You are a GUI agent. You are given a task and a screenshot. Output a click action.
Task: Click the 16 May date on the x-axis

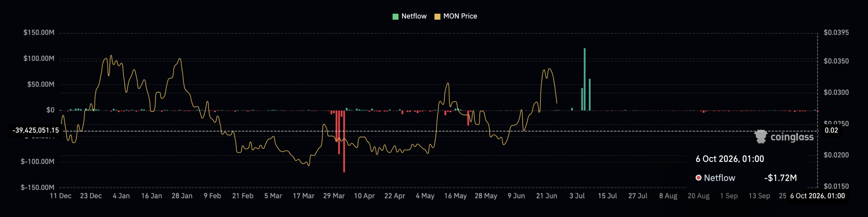tap(455, 196)
